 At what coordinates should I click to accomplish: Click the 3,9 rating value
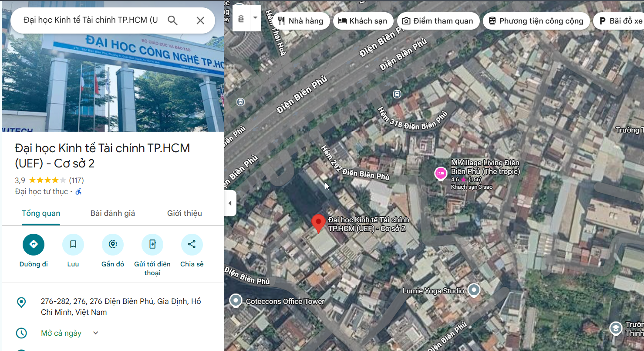point(20,180)
